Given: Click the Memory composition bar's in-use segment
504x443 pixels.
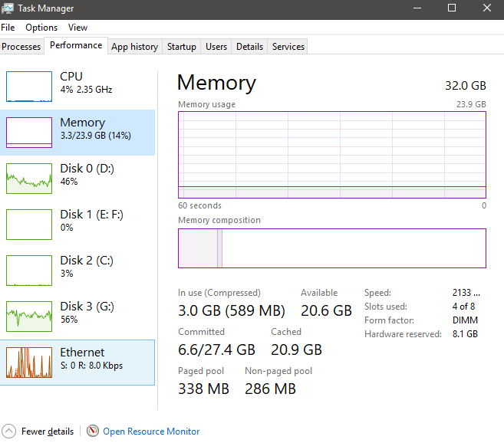Looking at the screenshot, I should click(x=198, y=248).
